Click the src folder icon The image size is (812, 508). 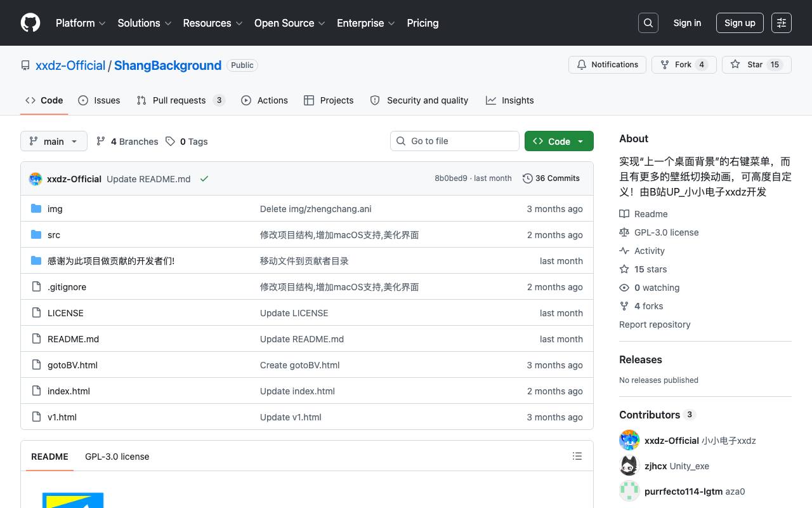(x=36, y=235)
